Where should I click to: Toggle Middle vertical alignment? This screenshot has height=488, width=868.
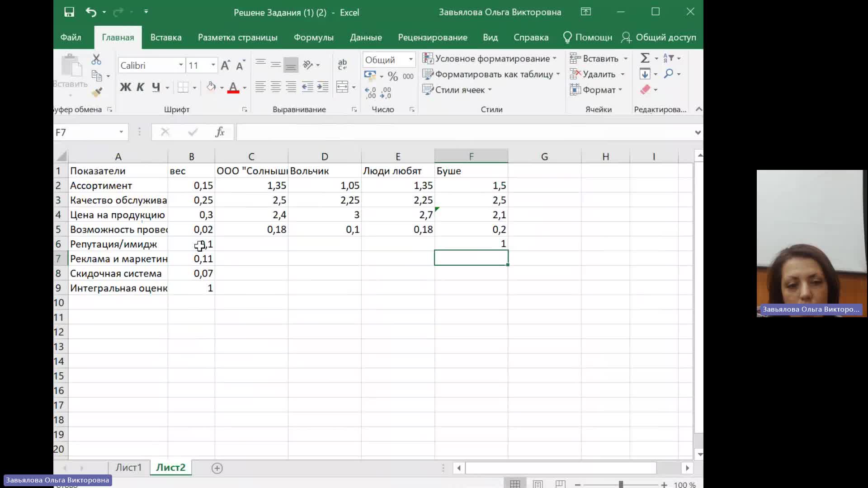point(276,65)
